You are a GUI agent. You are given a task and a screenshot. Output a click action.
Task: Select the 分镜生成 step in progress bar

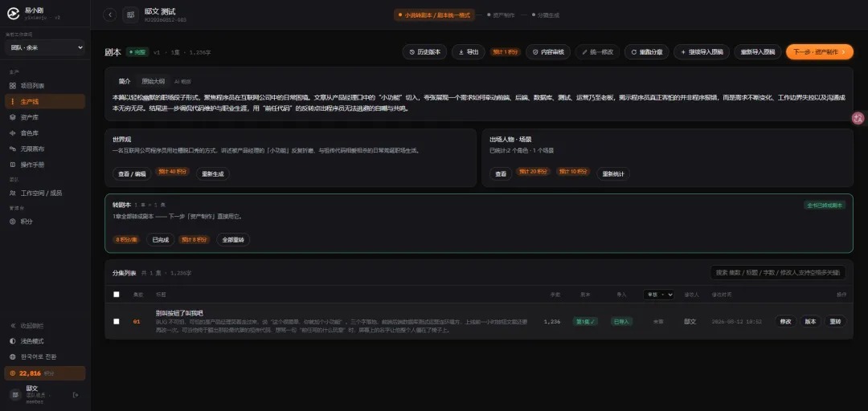(x=545, y=15)
